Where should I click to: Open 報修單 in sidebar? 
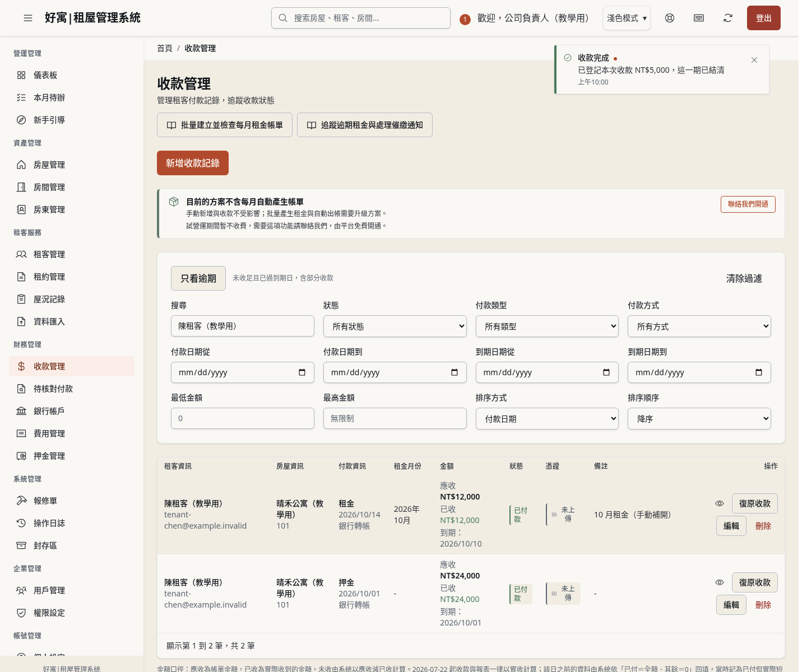coord(72,501)
